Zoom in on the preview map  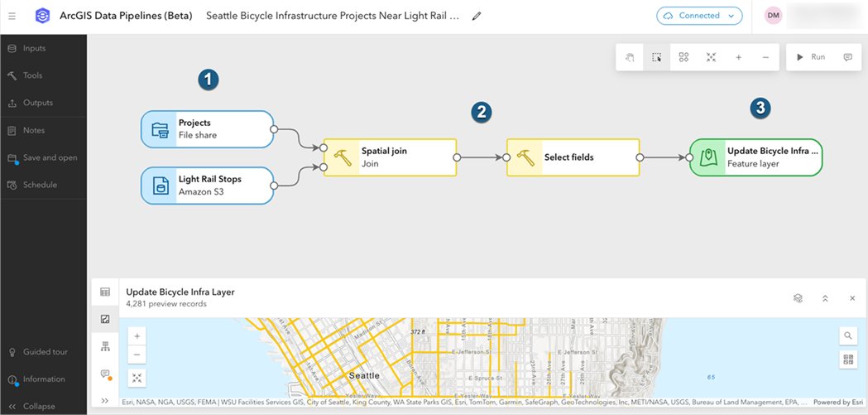pos(137,335)
